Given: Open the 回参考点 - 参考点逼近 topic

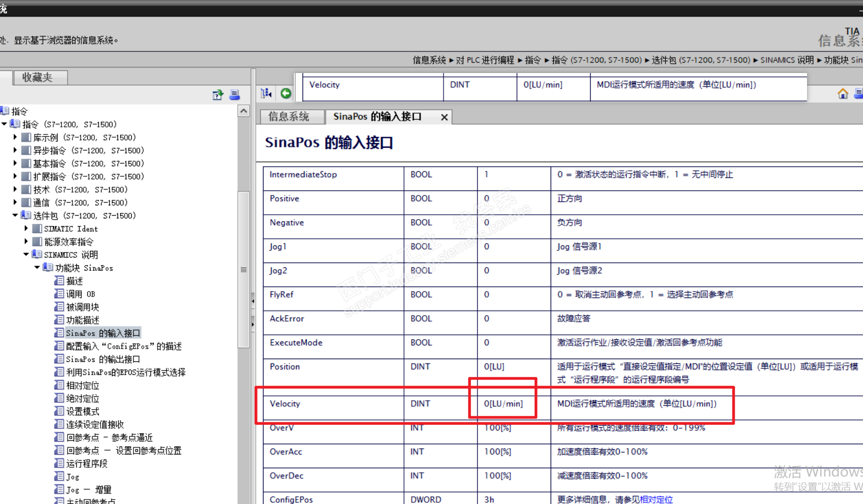Looking at the screenshot, I should coord(109,438).
